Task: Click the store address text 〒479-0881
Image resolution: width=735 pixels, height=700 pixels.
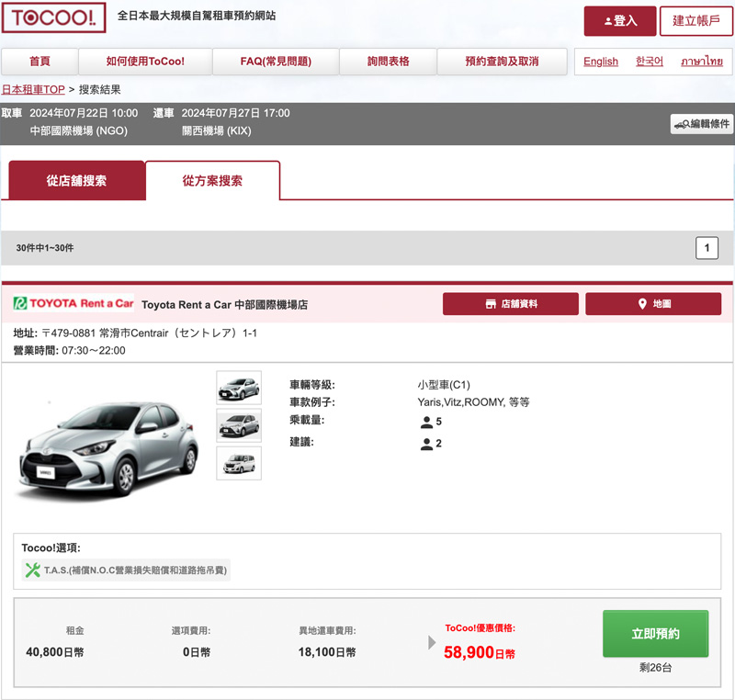Action: (x=150, y=333)
